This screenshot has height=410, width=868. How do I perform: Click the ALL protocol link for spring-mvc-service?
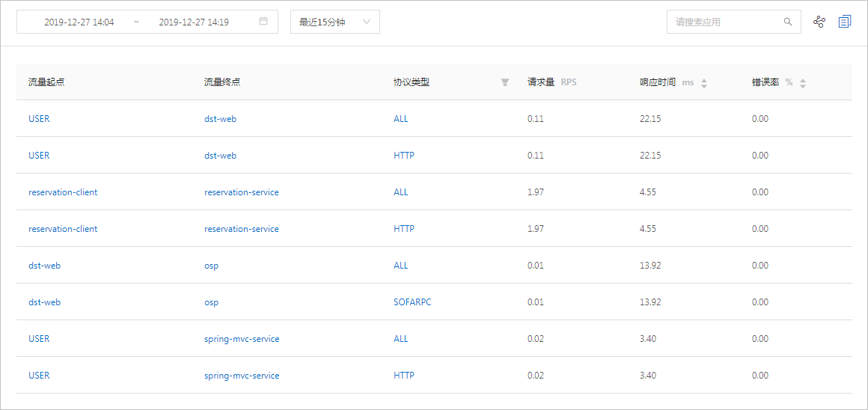[x=401, y=339]
